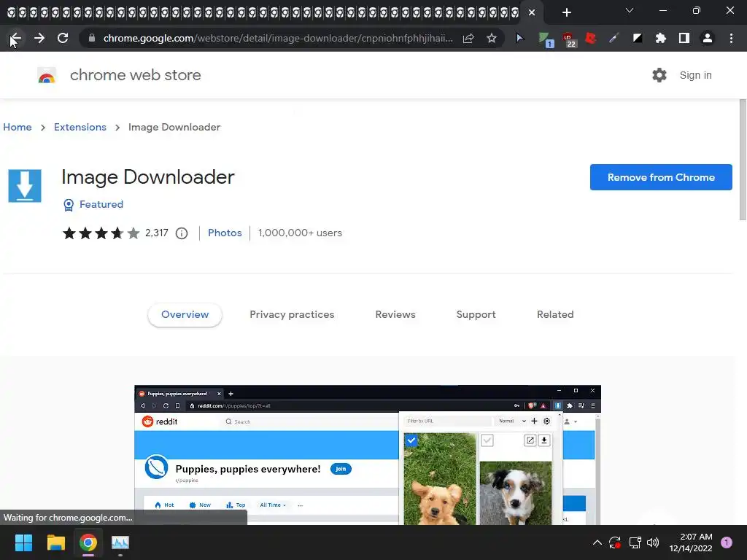Click the Image Downloader title text

(147, 177)
